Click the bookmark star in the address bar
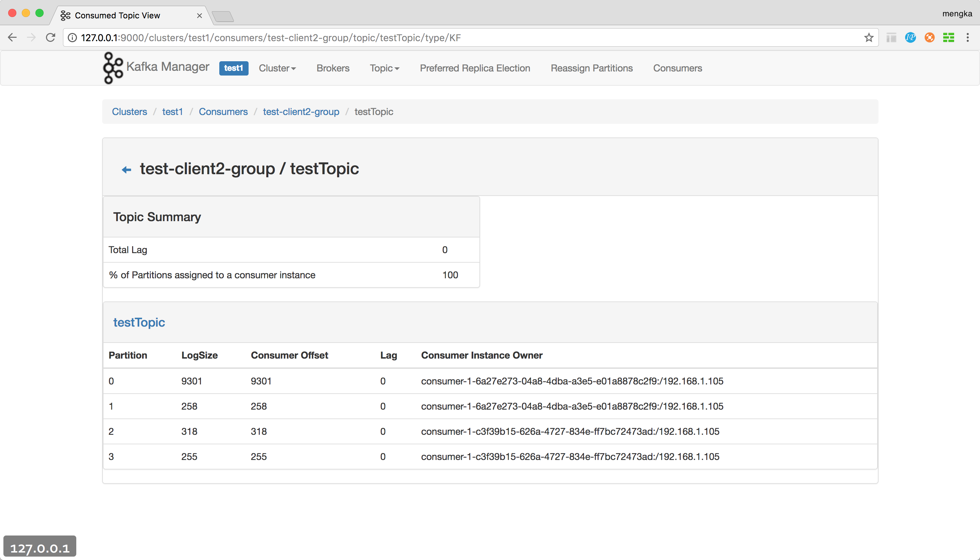Screen dimensions: 980x560 868,38
